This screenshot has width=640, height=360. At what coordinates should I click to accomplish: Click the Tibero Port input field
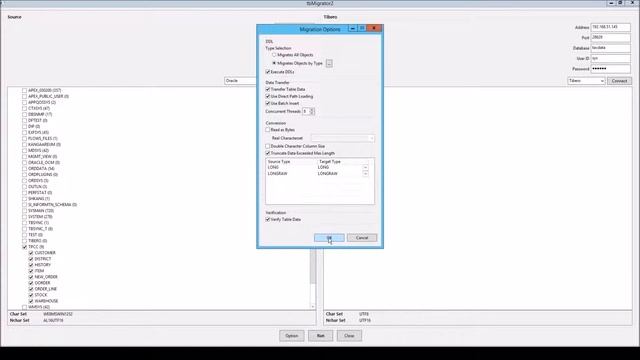[610, 38]
